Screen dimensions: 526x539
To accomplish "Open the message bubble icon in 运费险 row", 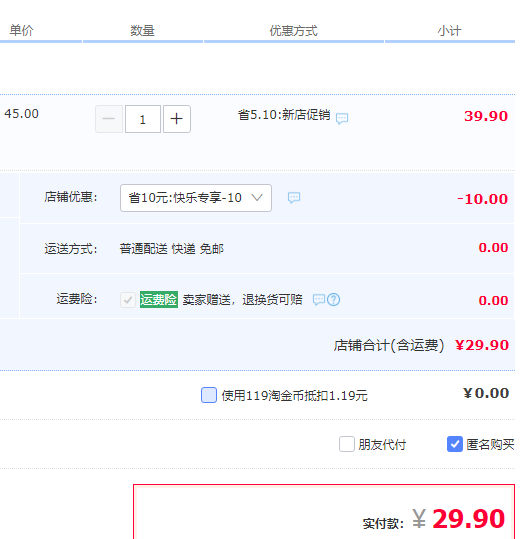I will pyautogui.click(x=319, y=300).
